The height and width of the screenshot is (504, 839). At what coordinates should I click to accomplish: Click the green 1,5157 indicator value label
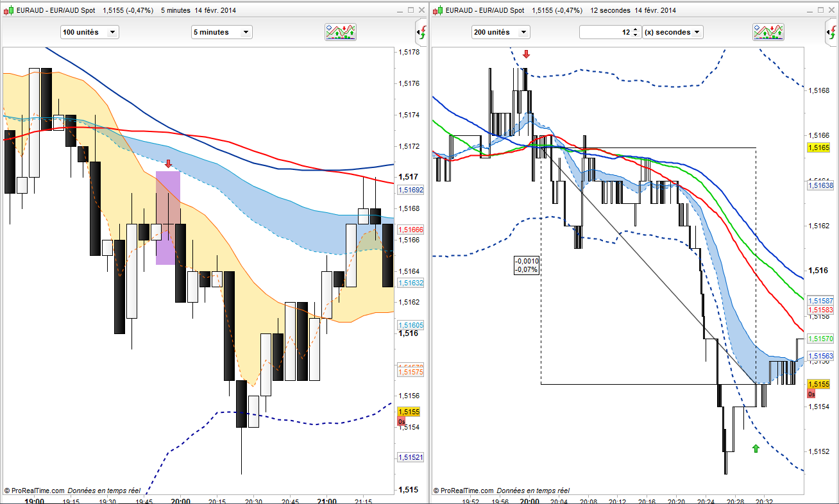pyautogui.click(x=820, y=338)
